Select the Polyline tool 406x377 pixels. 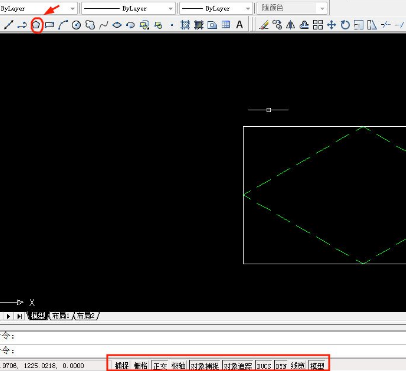pos(22,25)
